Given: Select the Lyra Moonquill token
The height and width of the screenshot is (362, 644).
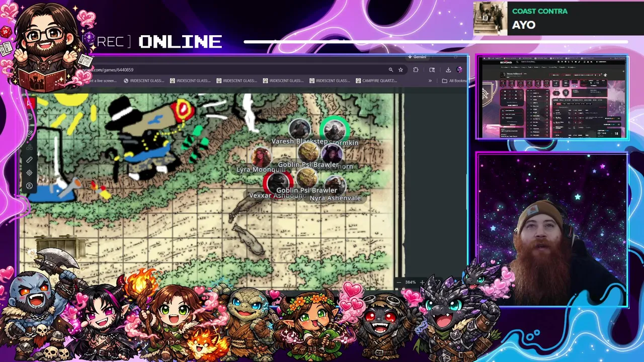Looking at the screenshot, I should click(x=261, y=157).
